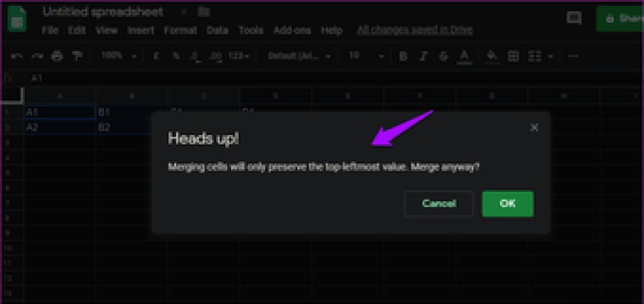644x304 pixels.
Task: Open the 100% zoom dropdown
Action: click(118, 56)
